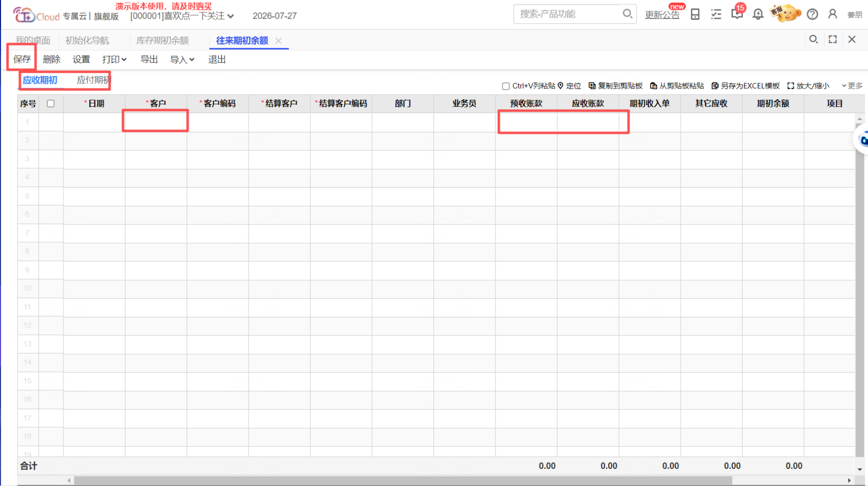Click the 保存 button
The height and width of the screenshot is (486, 868).
coord(22,60)
